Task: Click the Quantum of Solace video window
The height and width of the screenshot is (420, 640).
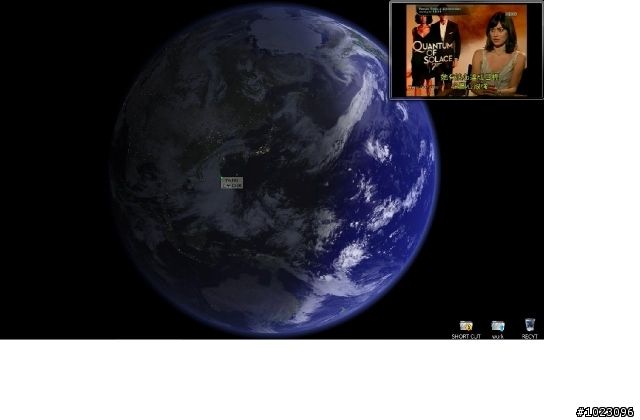Action: pos(466,50)
